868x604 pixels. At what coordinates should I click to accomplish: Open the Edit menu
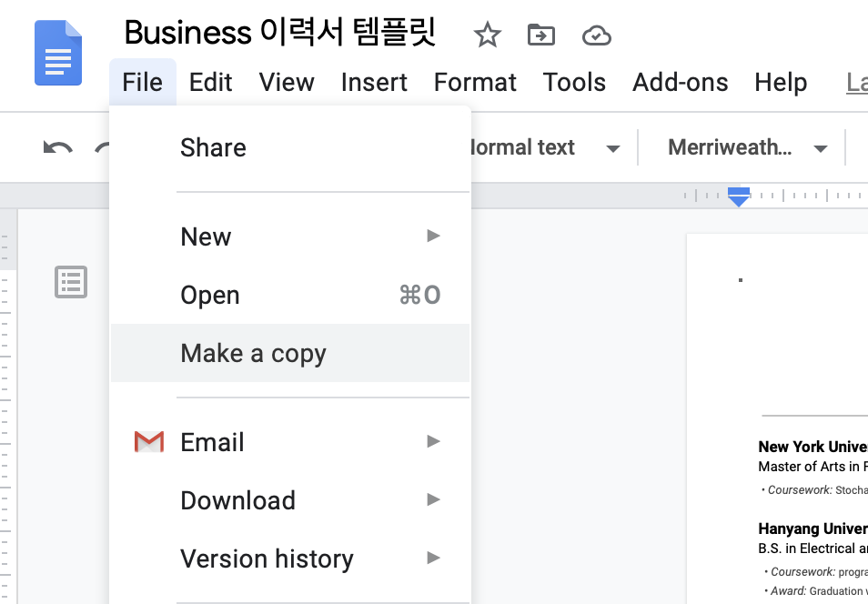click(x=210, y=83)
